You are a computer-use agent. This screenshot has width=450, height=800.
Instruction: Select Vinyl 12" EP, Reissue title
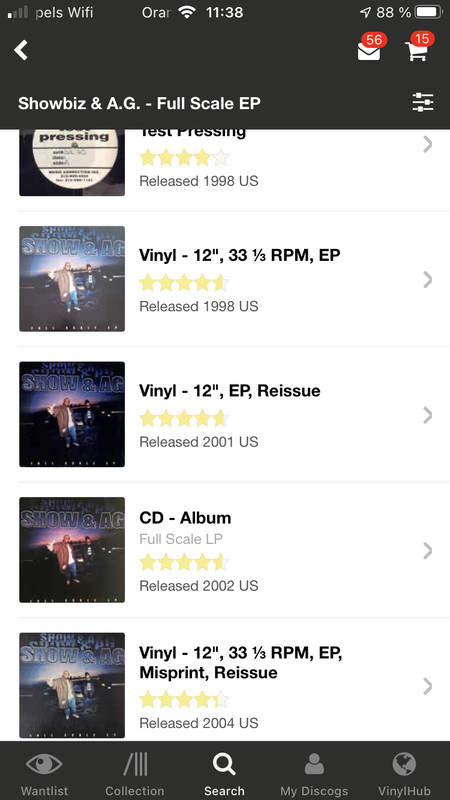click(230, 391)
